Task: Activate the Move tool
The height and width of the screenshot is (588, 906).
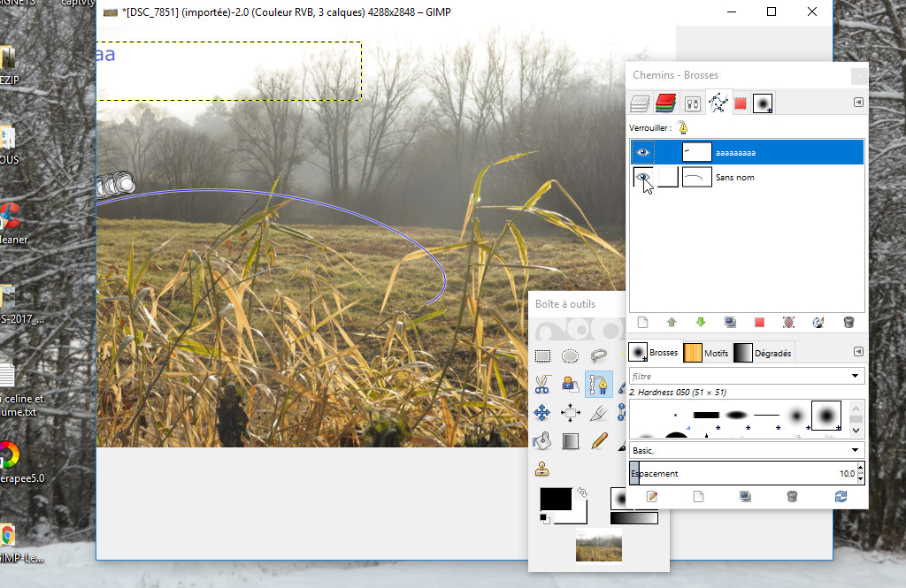Action: point(542,412)
